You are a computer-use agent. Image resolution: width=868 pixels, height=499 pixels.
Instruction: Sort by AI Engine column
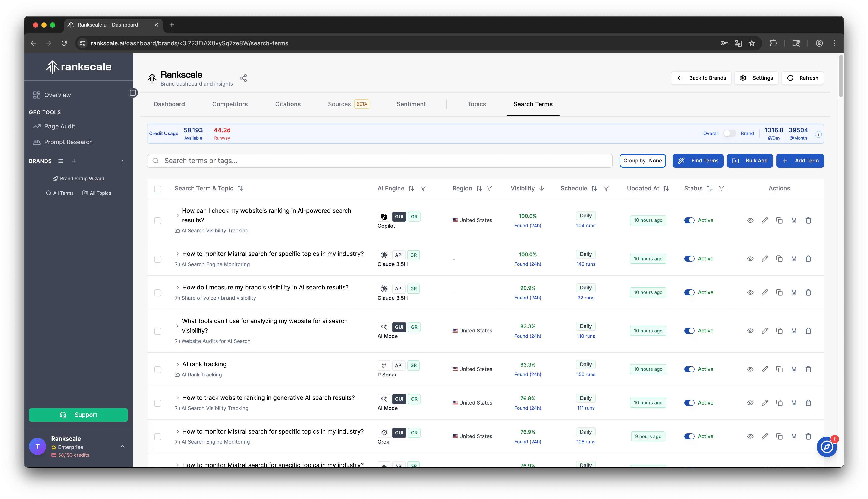click(x=411, y=189)
